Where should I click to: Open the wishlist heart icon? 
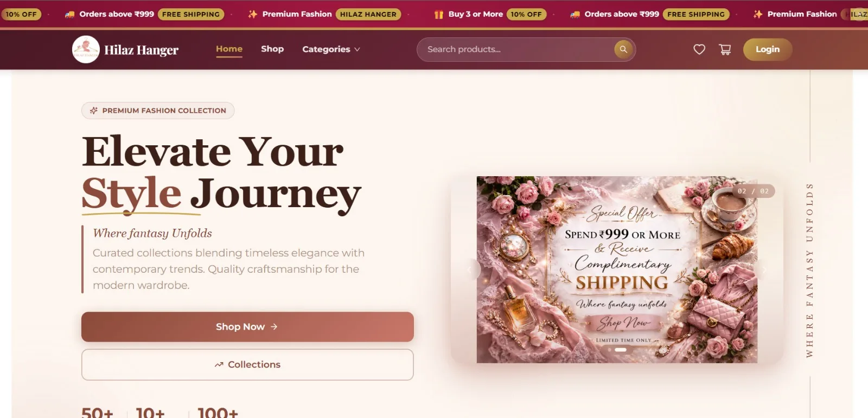point(699,49)
